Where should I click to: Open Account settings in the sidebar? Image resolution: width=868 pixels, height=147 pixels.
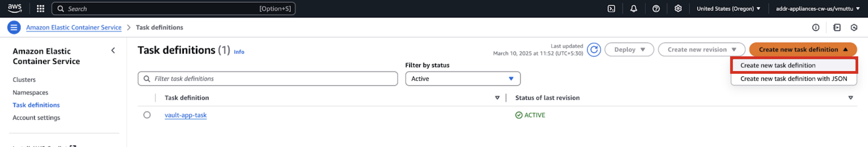click(36, 118)
